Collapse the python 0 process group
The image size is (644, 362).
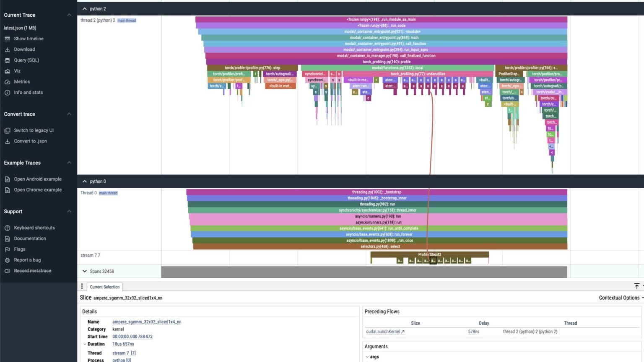point(85,181)
